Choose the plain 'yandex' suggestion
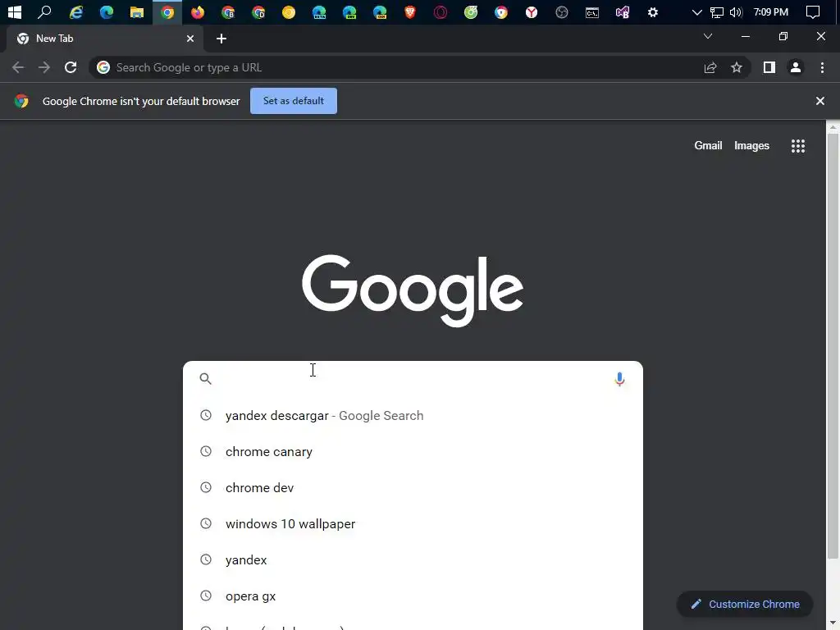 (x=413, y=559)
